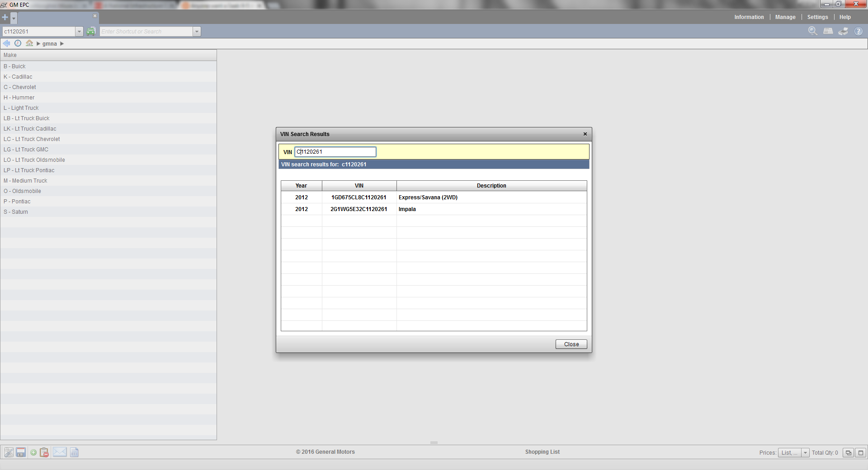Open the history clock icon
This screenshot has width=868, height=470.
tap(18, 43)
